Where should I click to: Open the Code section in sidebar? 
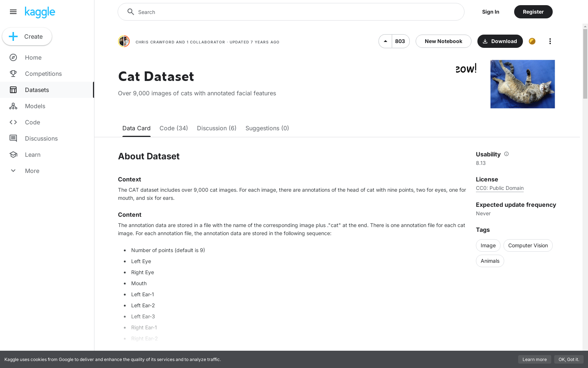[32, 122]
